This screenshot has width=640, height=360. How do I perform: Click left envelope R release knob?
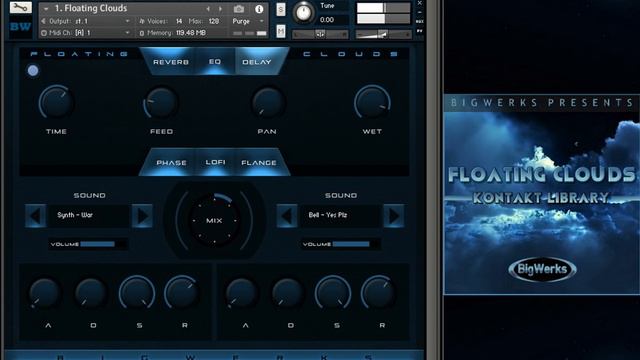tap(182, 293)
